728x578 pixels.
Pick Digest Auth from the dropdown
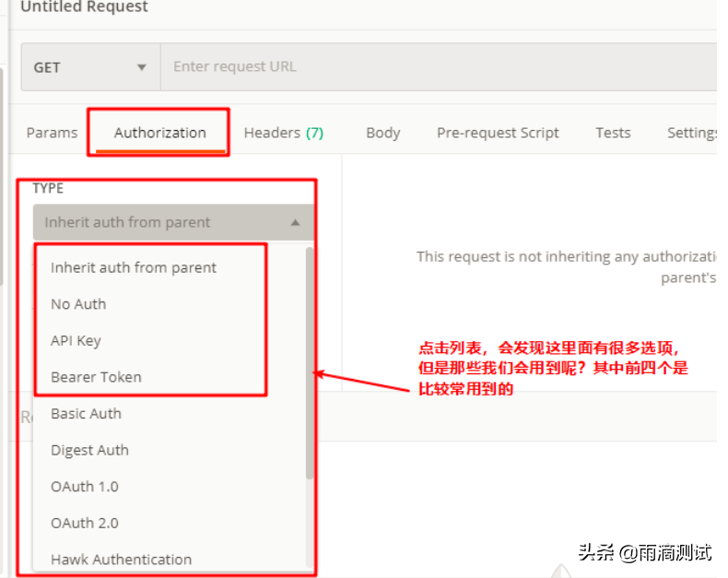[x=89, y=450]
